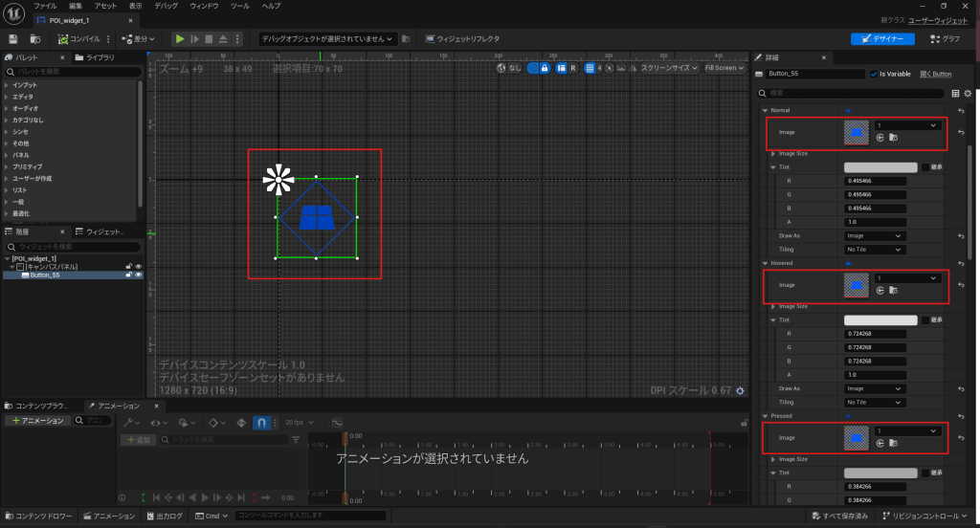Toggle the snapping magnet in animation toolbar
The height and width of the screenshot is (528, 980).
tap(261, 422)
